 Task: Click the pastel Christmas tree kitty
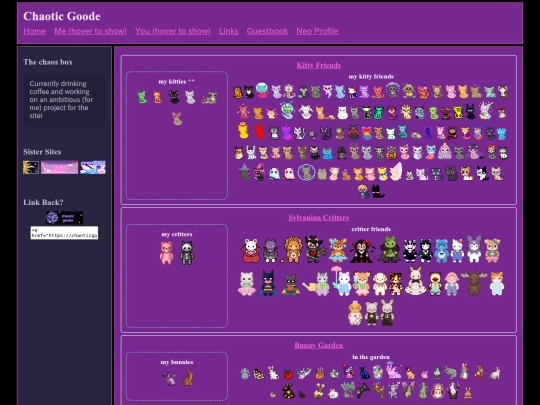click(x=444, y=152)
